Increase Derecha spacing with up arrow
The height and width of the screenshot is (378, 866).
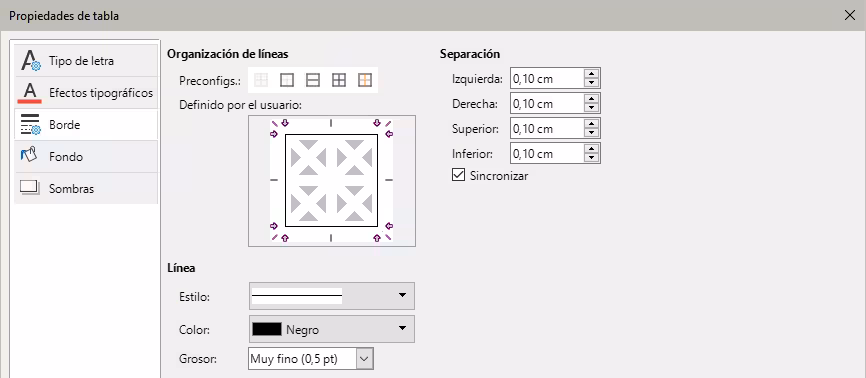pos(592,98)
